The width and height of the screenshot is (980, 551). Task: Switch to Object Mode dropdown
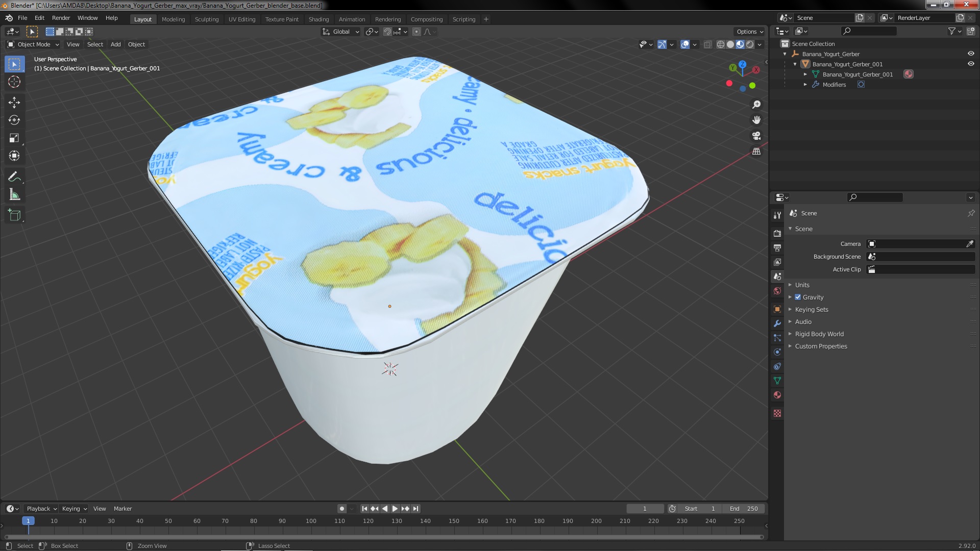32,44
